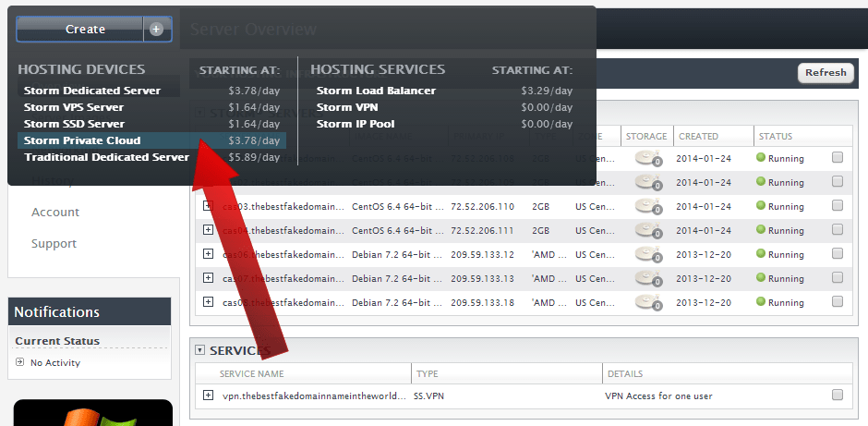The image size is (868, 426).
Task: Click vpn.thebestfakedomainnameintheworld service name
Action: click(314, 396)
